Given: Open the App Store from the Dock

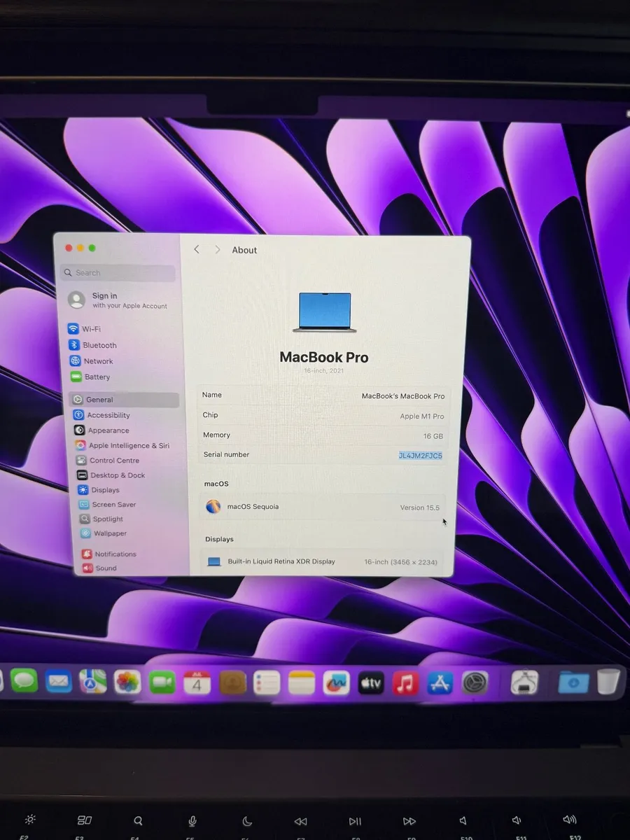Looking at the screenshot, I should pyautogui.click(x=441, y=682).
